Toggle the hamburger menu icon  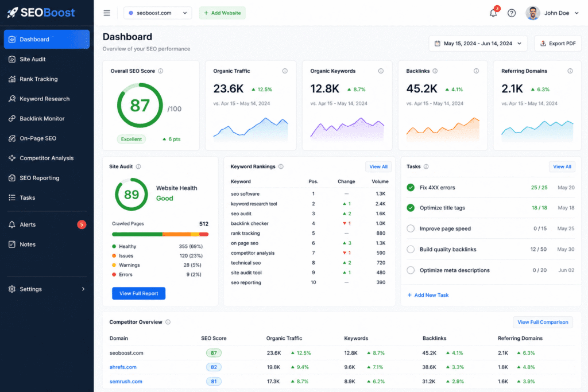pos(107,13)
